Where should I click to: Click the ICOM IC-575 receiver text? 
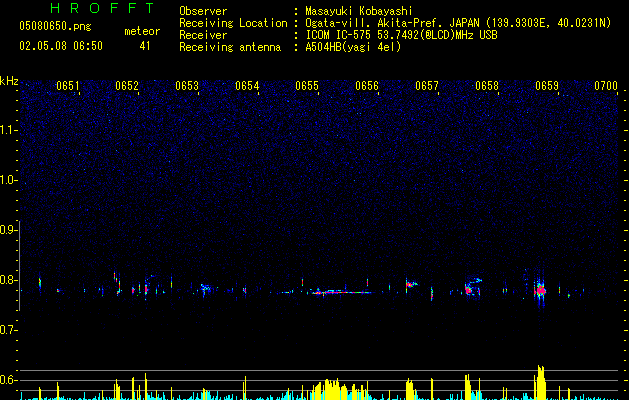coord(401,35)
